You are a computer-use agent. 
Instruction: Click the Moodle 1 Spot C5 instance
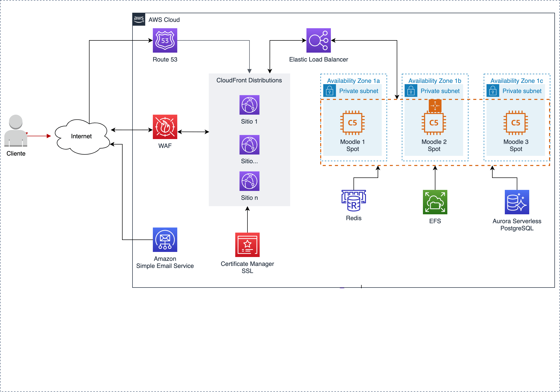point(352,123)
